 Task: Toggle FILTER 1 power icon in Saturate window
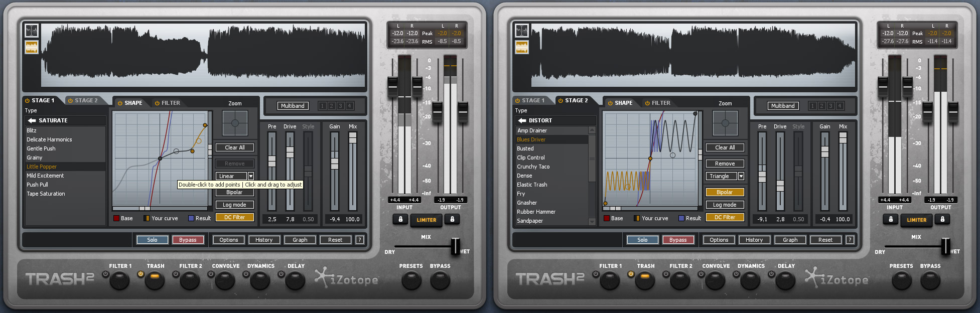tap(105, 274)
